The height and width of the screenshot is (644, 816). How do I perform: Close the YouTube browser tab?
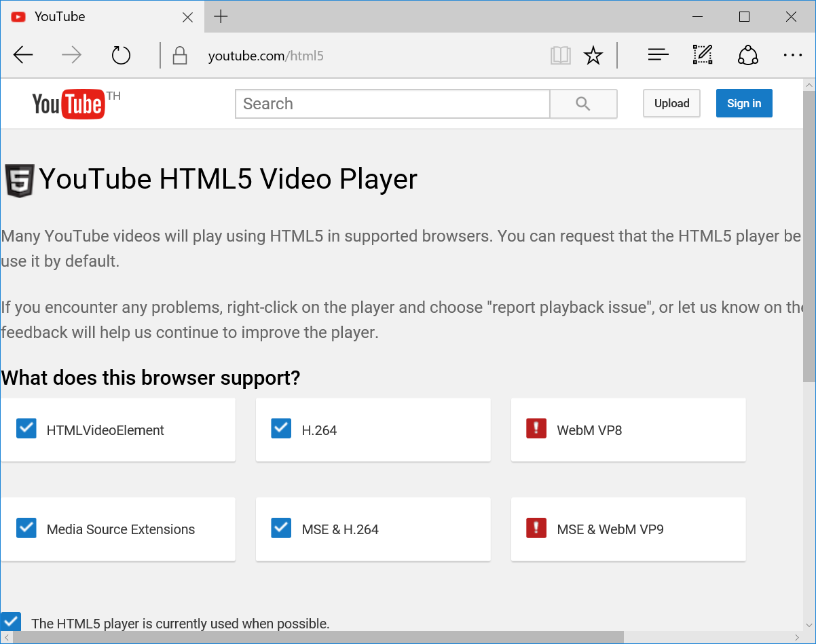188,17
